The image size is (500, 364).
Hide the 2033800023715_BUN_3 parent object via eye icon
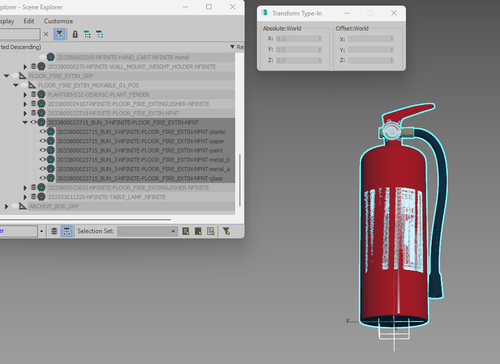click(x=33, y=123)
